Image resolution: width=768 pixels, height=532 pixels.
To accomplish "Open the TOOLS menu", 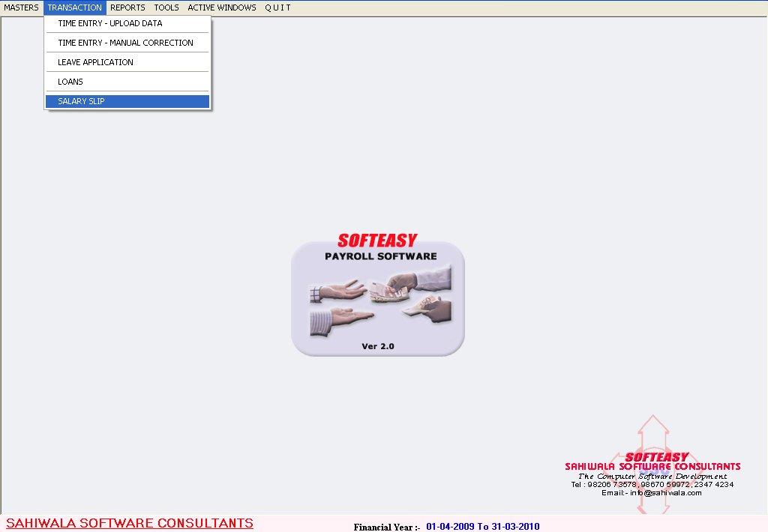I will click(x=166, y=7).
